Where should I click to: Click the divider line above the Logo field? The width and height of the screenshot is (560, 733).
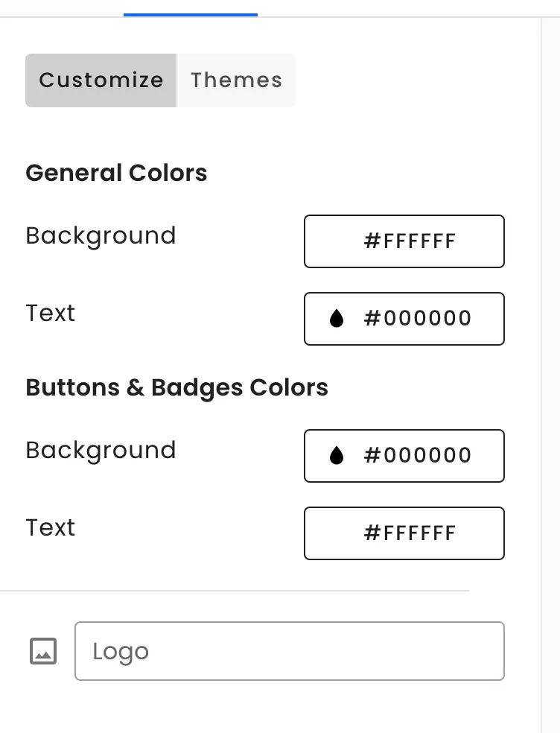pos(235,591)
